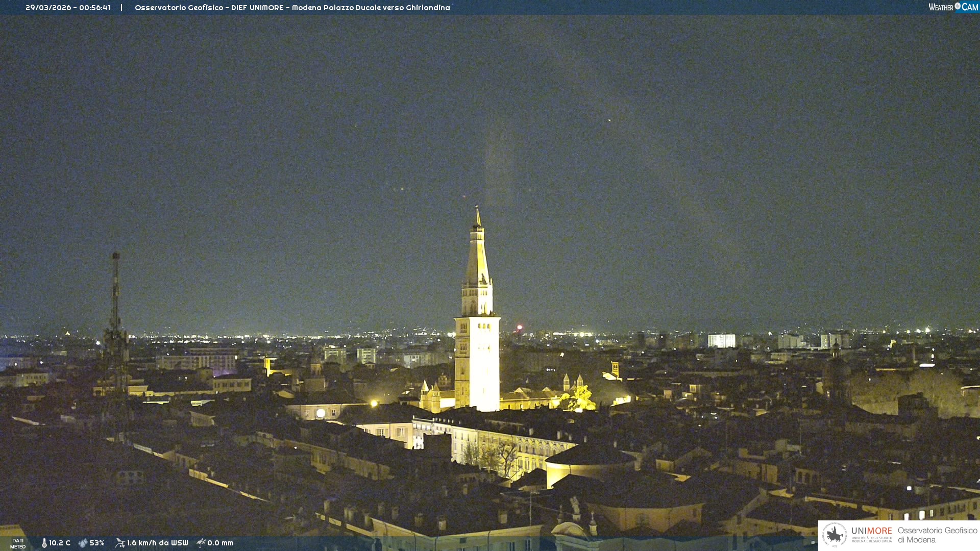Click the 1.6 km/h da WSW wind reading
This screenshot has height=551, width=980.
157,543
